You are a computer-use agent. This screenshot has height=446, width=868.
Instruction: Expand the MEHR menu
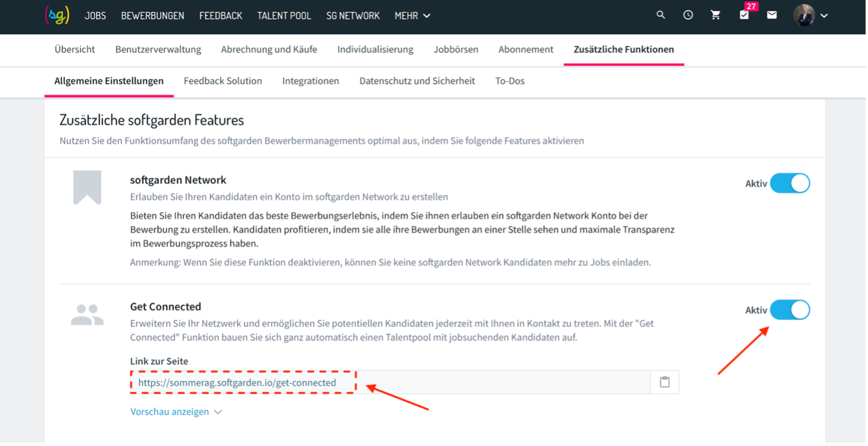point(413,16)
